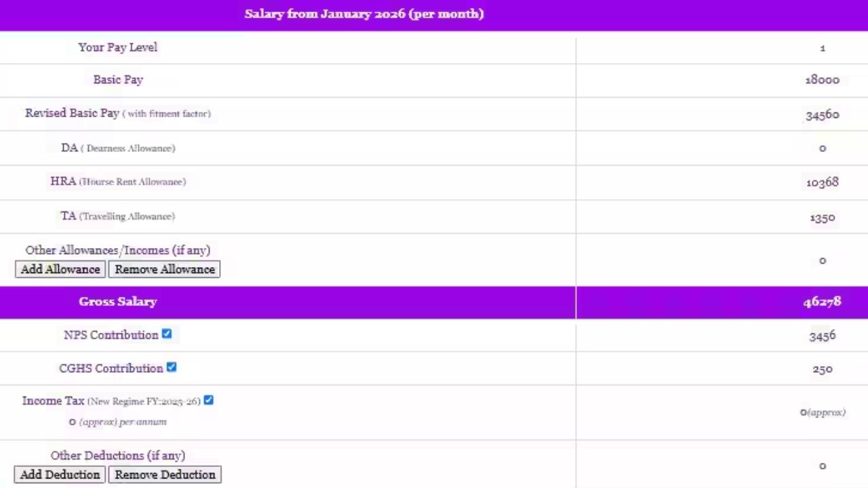Select the Basic Pay value 18000

point(822,80)
